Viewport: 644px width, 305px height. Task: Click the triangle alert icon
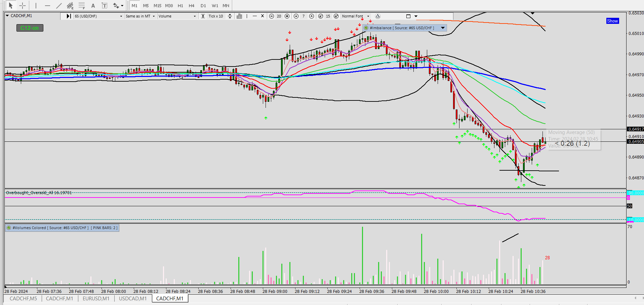378,16
